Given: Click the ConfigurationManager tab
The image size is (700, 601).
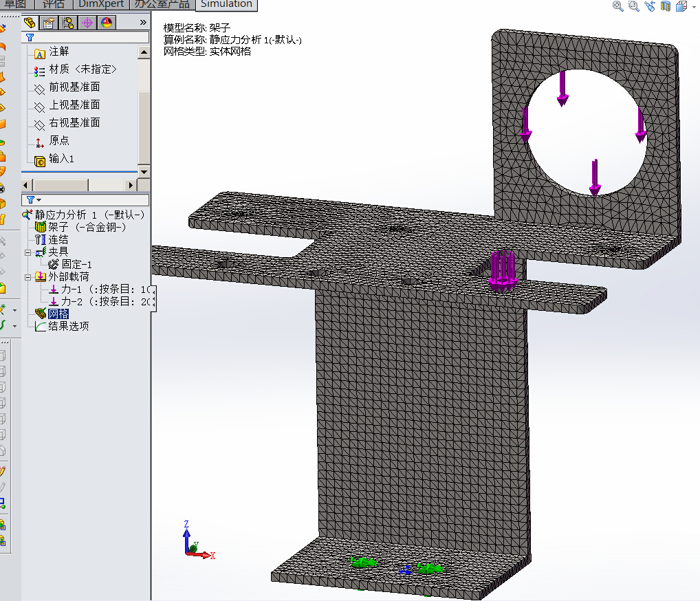Looking at the screenshot, I should [66, 22].
